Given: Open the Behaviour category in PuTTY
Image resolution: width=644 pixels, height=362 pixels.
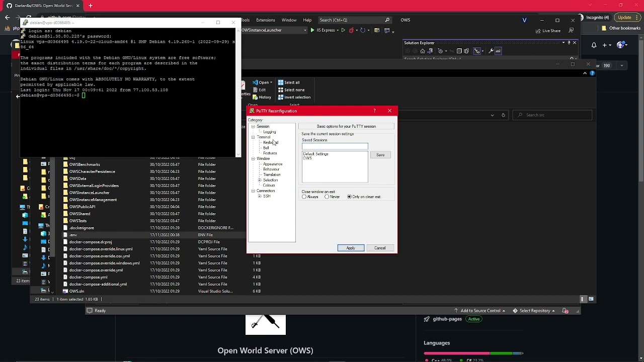Looking at the screenshot, I should (271, 169).
